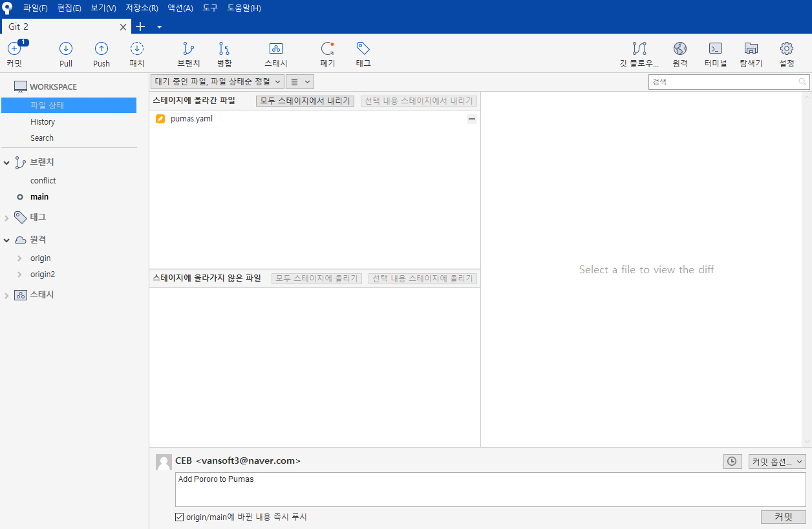Image resolution: width=812 pixels, height=529 pixels.
Task: Click Unstage All (모두 스테이지에서 내리기) button
Action: pos(305,101)
